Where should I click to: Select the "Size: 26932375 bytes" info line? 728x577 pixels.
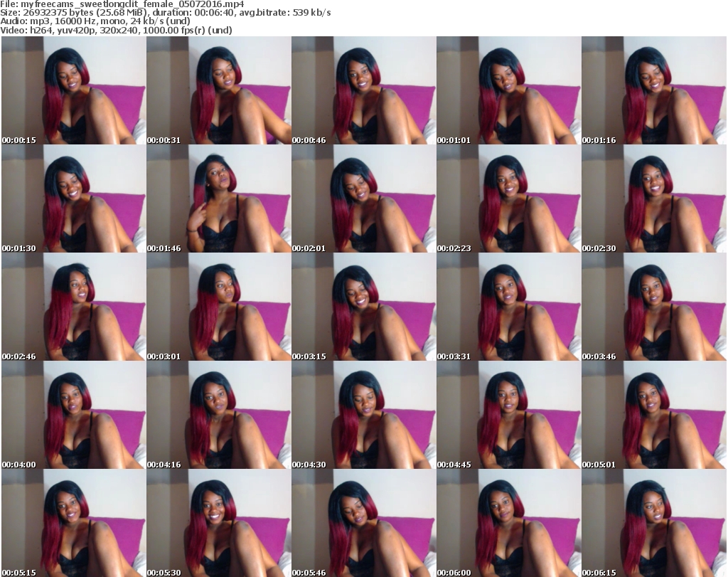click(x=165, y=13)
